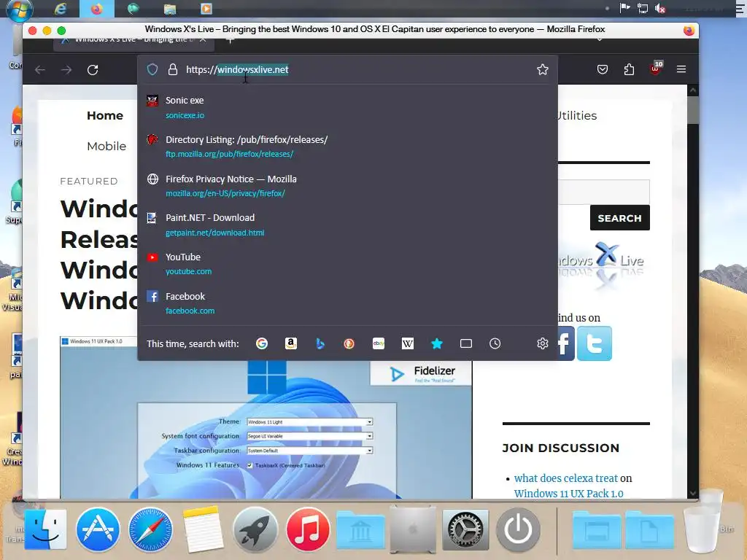Click the Firefox forward arrow button

[x=66, y=70]
